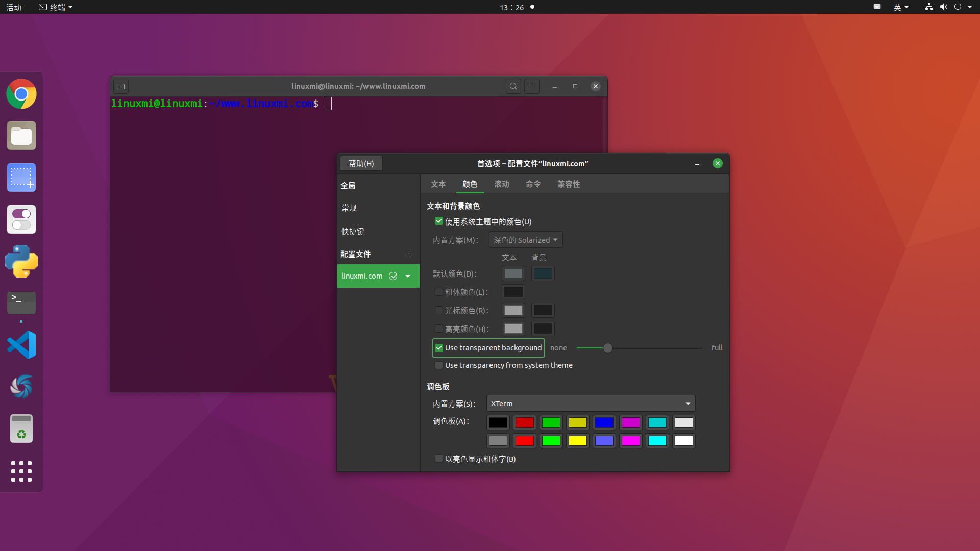Click the bright yellow palette swatch
Viewport: 980px width, 551px height.
point(578,441)
